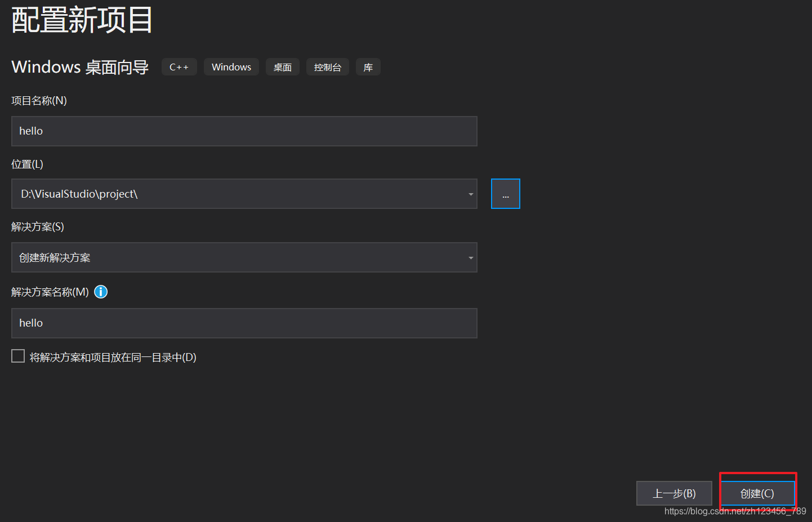Click the 项目名称(N) label

click(39, 101)
